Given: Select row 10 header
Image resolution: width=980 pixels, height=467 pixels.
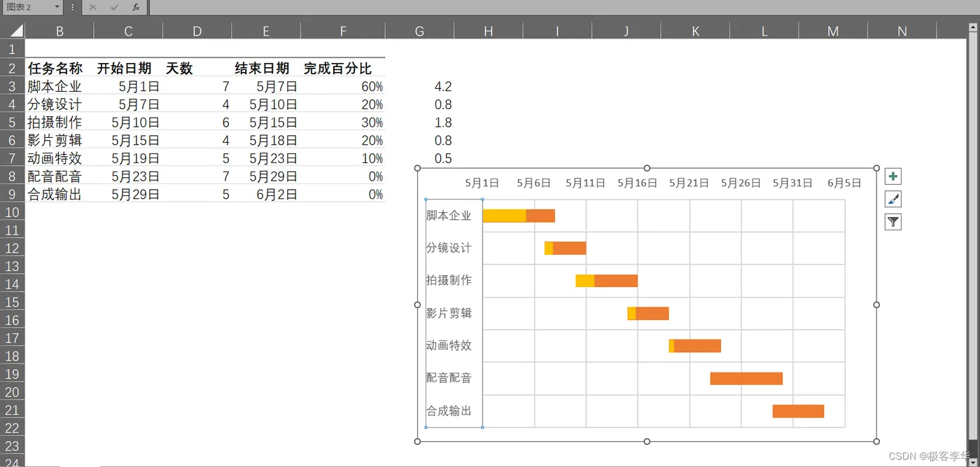Looking at the screenshot, I should pos(12,212).
